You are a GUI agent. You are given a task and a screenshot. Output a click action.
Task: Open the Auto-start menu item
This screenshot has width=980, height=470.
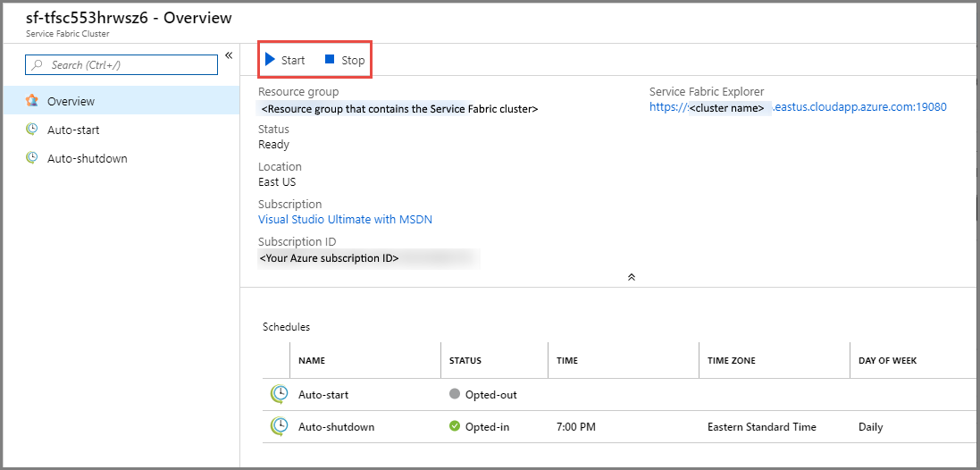click(x=121, y=130)
